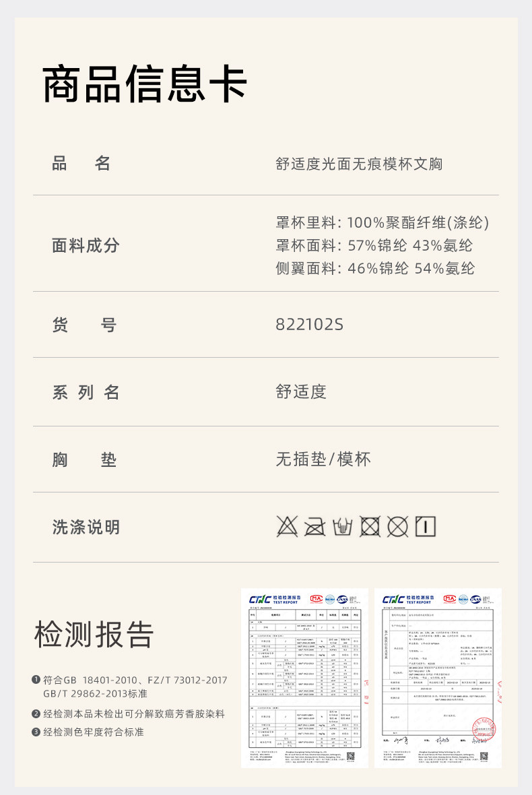Click the do-not-bleach triangle symbol
Viewport: 532px width, 795px height.
287,526
